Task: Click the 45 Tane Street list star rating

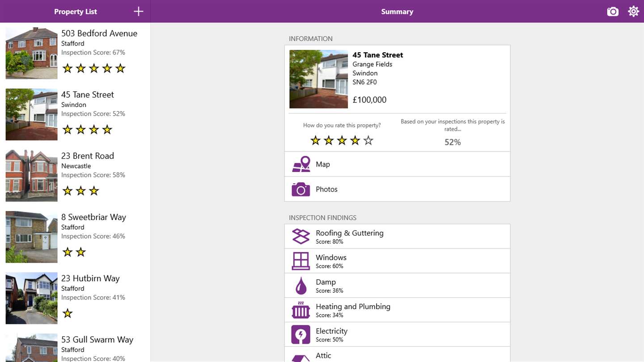Action: (x=87, y=130)
